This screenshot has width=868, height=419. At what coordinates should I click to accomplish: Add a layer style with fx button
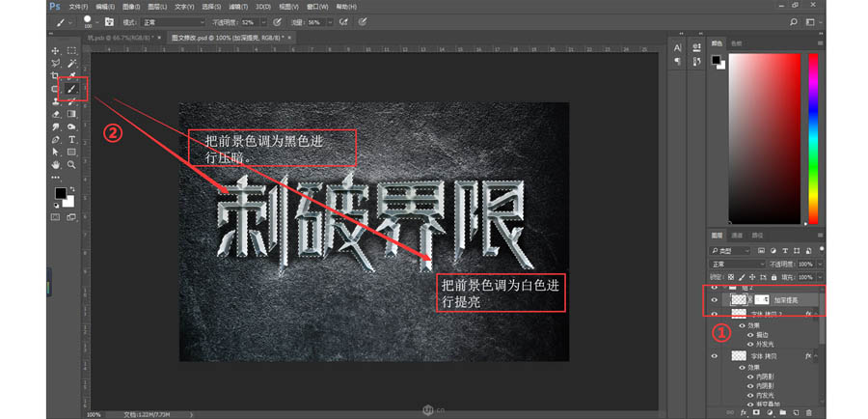tap(744, 413)
